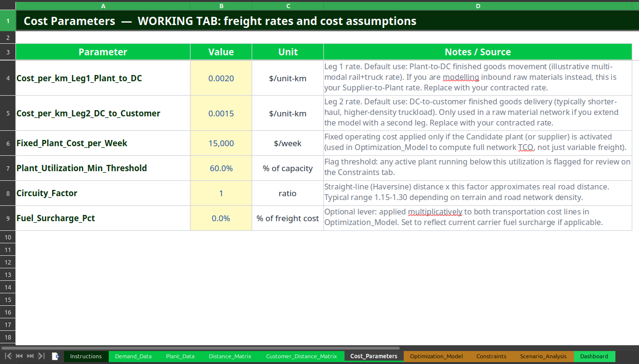Click the Notes / Source header cell
The height and width of the screenshot is (364, 639).
click(478, 52)
